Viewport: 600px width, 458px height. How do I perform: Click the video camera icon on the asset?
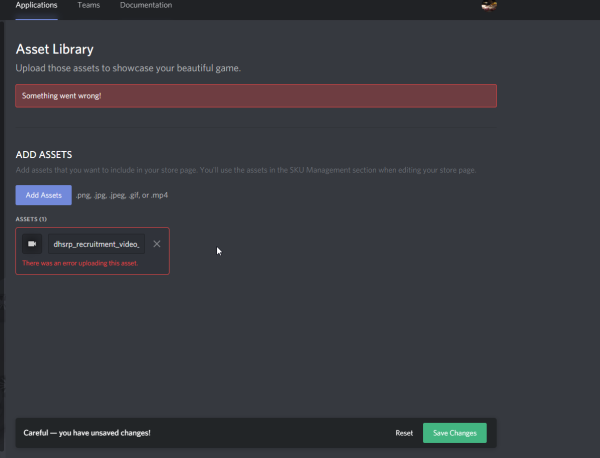tap(32, 244)
